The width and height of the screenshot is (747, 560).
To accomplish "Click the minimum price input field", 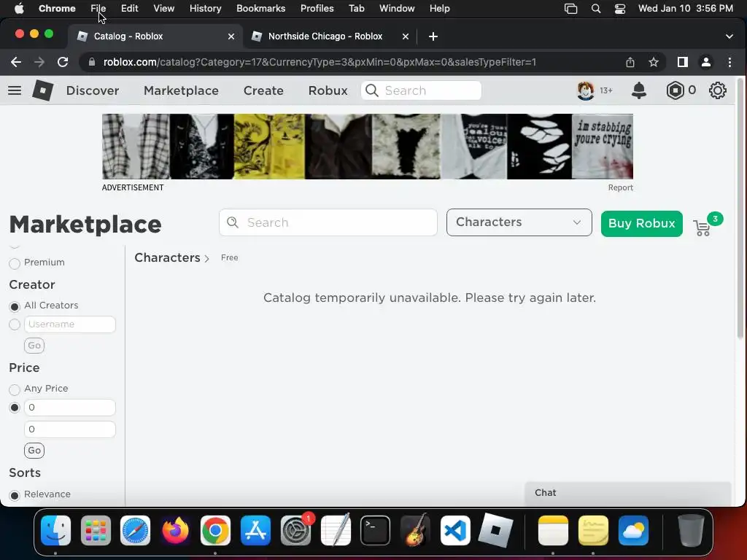I will tap(70, 408).
